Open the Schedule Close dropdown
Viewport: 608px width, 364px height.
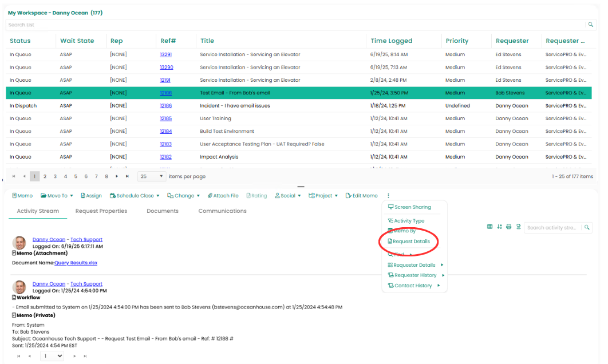[x=135, y=196]
